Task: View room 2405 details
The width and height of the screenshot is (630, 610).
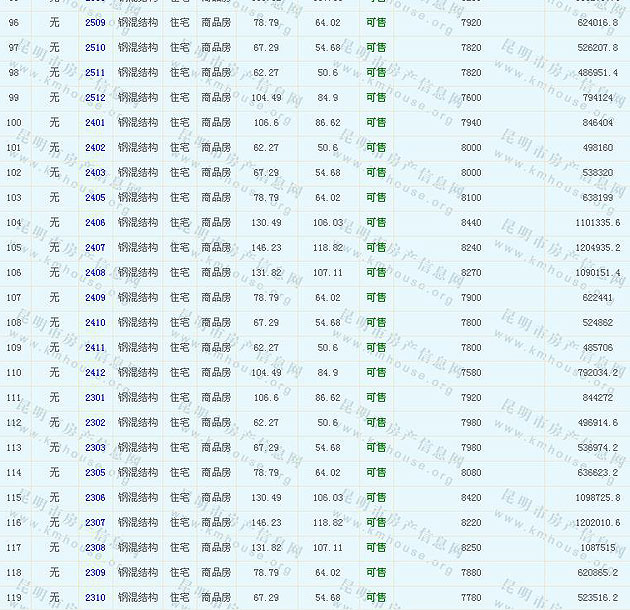Action: click(95, 197)
